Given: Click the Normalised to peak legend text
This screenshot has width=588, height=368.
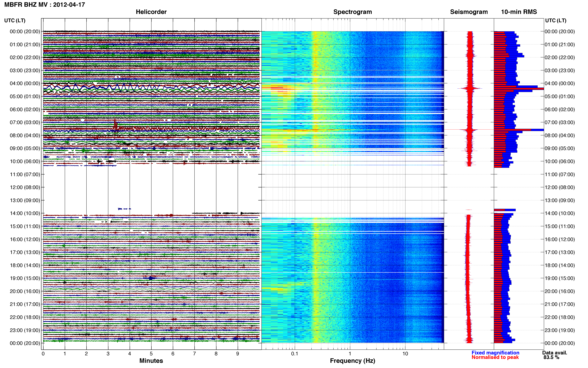Looking at the screenshot, I should (x=495, y=357).
